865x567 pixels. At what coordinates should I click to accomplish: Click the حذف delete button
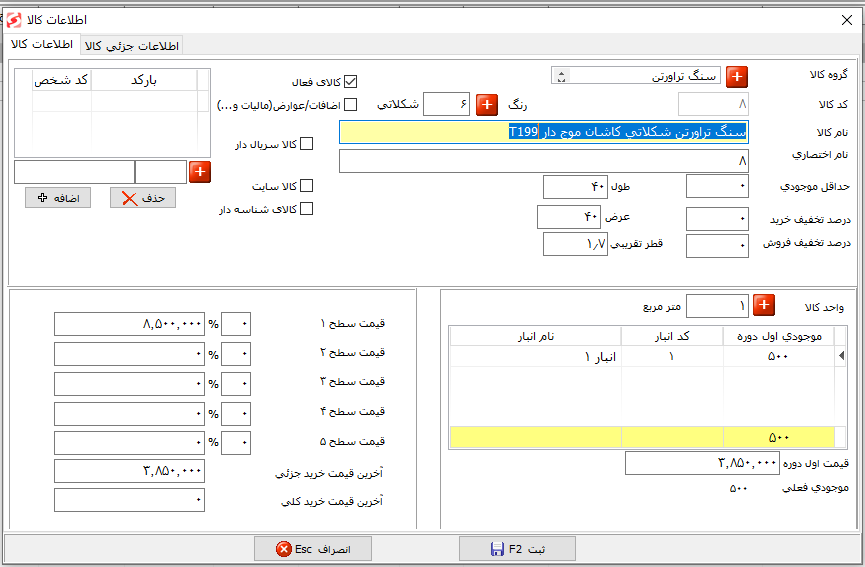pos(143,197)
